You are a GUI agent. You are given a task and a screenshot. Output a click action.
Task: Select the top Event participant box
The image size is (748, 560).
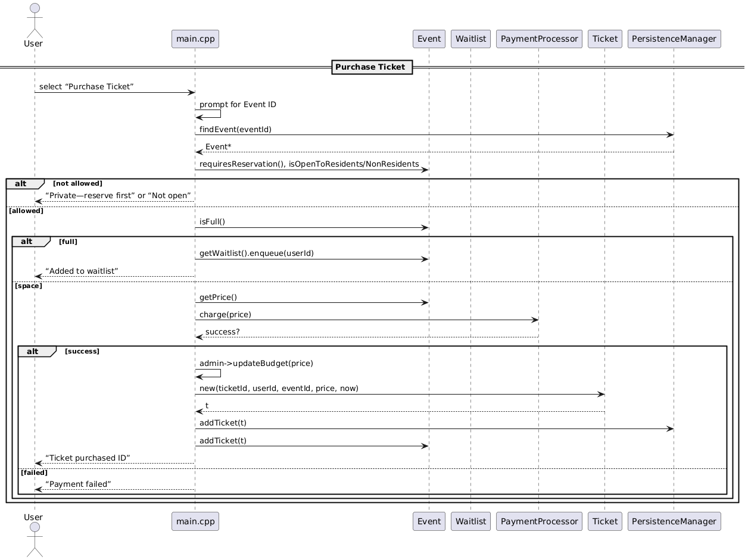(x=429, y=39)
